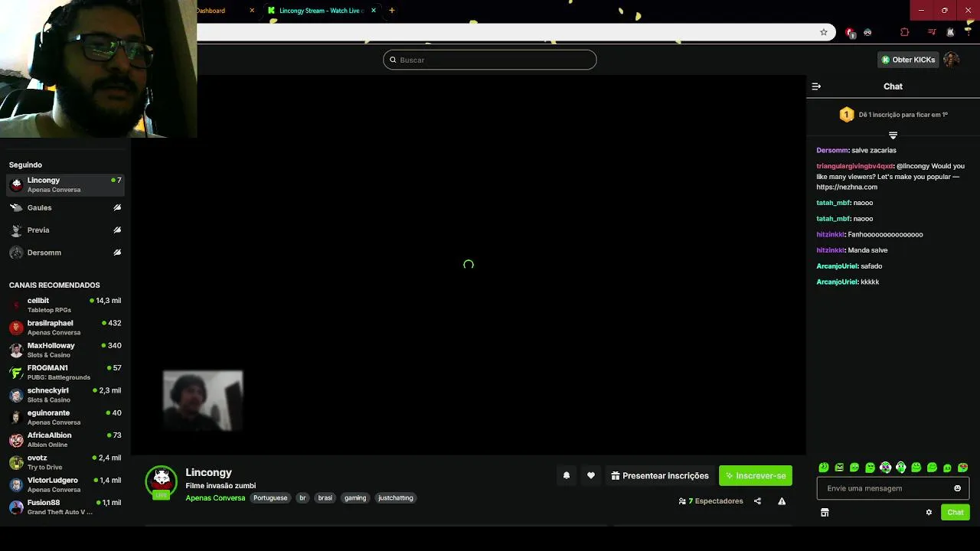The height and width of the screenshot is (551, 980).
Task: Expand the leaderboard arrow under the subscription banner
Action: click(x=893, y=135)
